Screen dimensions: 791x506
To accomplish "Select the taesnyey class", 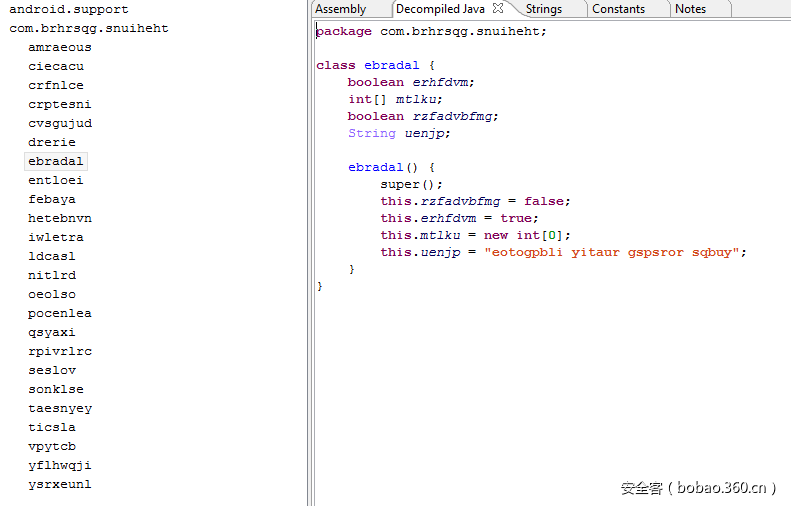I will click(x=60, y=408).
